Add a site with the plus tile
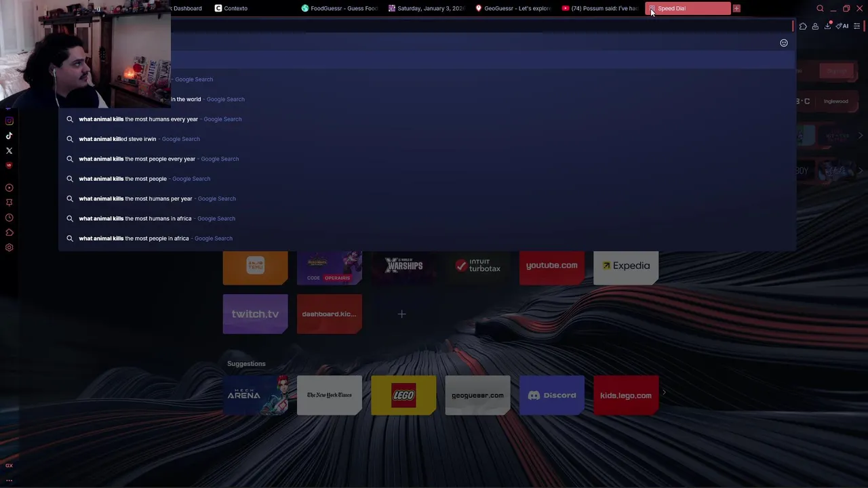868x488 pixels. (x=401, y=314)
